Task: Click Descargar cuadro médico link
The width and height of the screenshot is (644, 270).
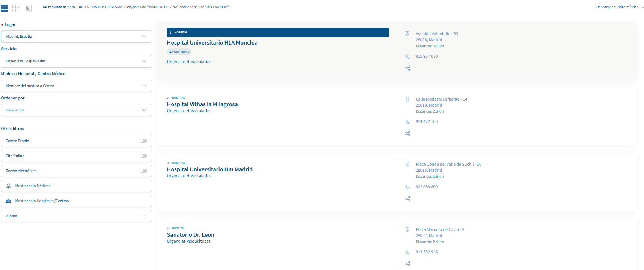Action: [x=617, y=7]
